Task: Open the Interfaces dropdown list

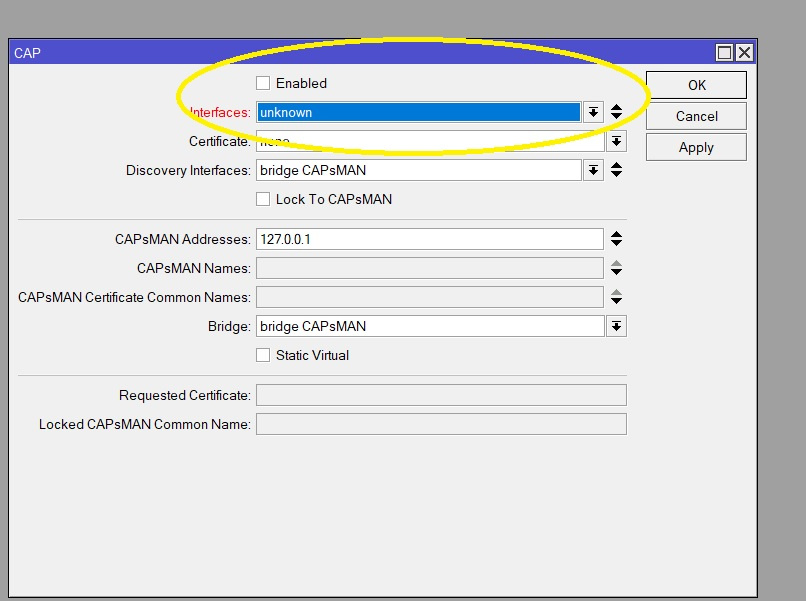Action: point(593,112)
